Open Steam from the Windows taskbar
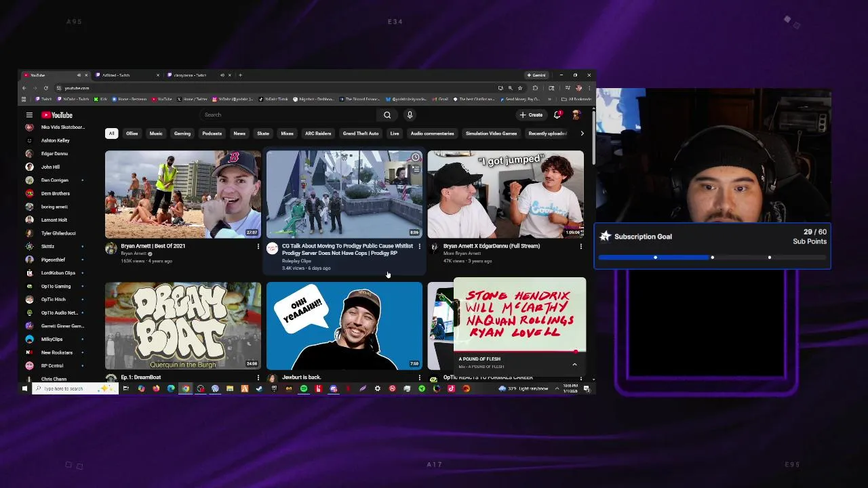 pyautogui.click(x=259, y=388)
